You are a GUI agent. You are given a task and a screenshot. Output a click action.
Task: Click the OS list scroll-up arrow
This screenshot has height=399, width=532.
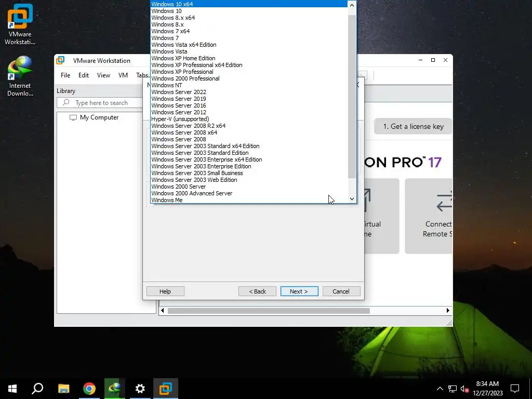tap(352, 5)
